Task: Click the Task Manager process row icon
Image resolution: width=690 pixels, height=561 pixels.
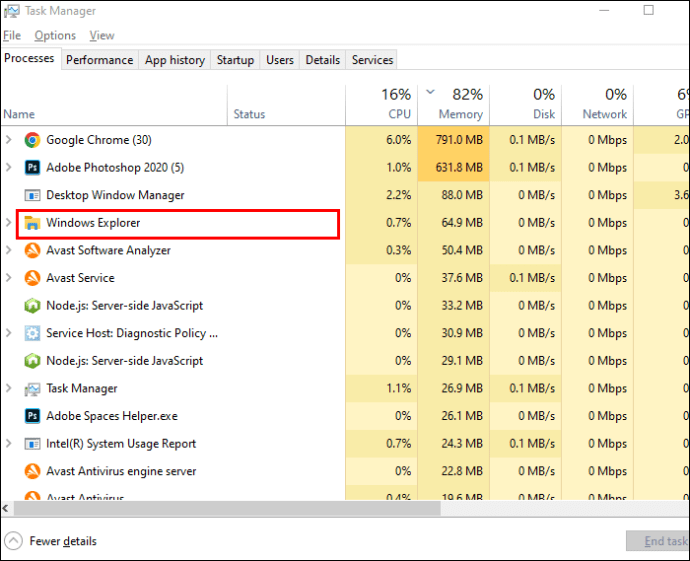Action: click(32, 389)
